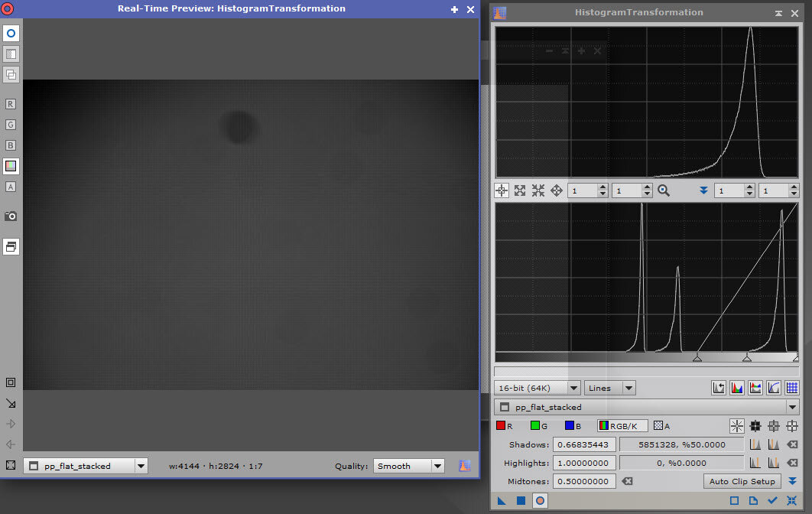Click the histogram magnifier zoom icon
The height and width of the screenshot is (514, 812).
pyautogui.click(x=664, y=190)
